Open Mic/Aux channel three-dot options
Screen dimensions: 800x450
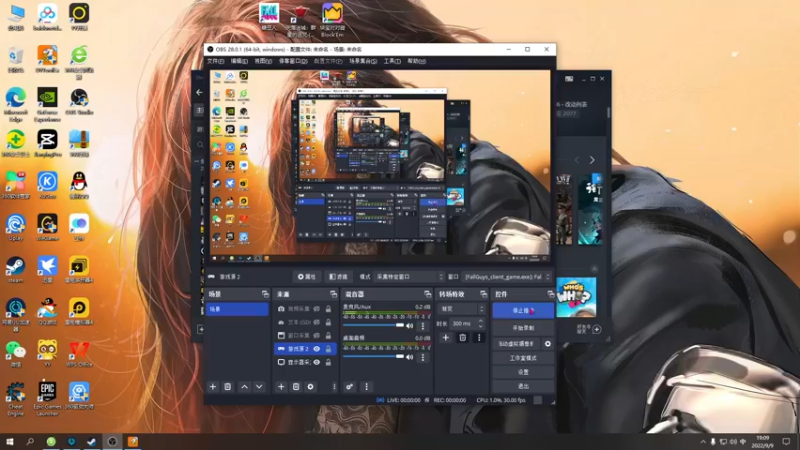coord(422,326)
